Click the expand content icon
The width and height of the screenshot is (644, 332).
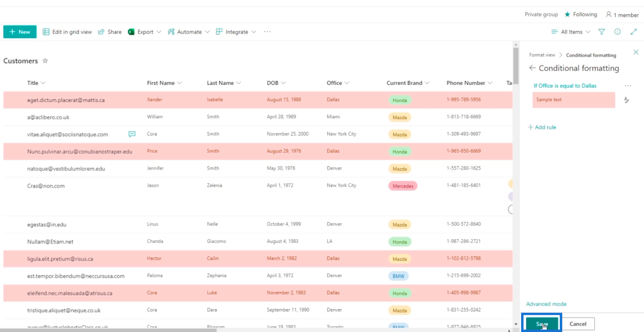634,32
